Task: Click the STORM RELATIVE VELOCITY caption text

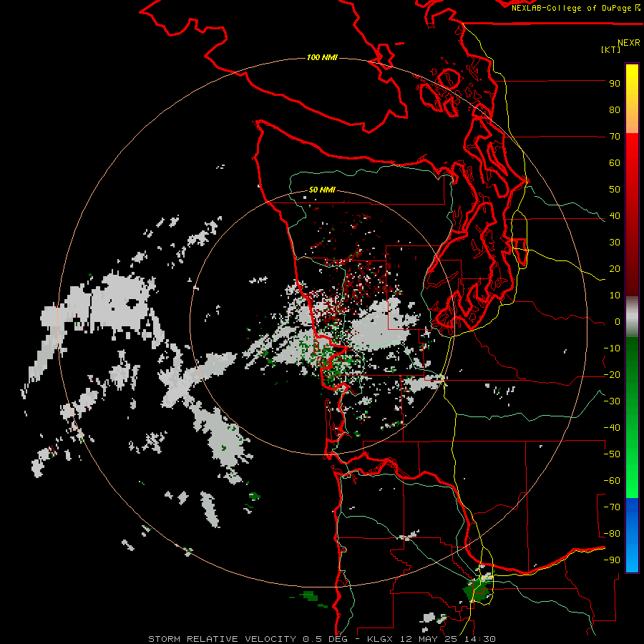Action: point(223,639)
